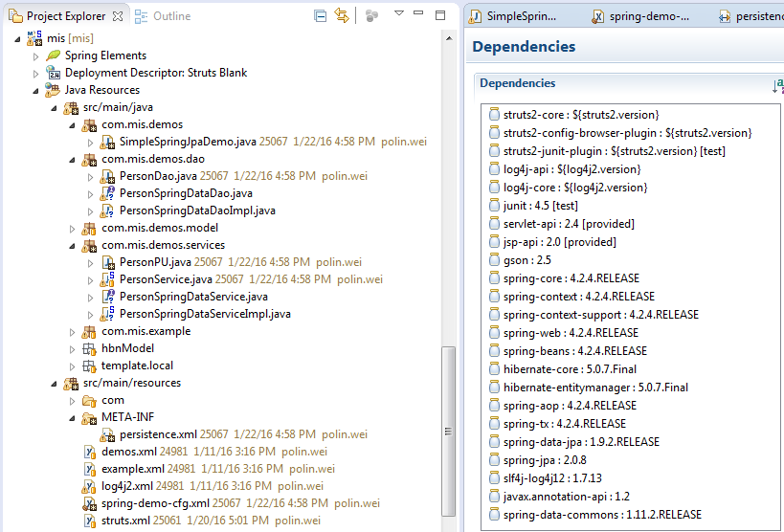Click the struts.xml file icon

[x=89, y=521]
